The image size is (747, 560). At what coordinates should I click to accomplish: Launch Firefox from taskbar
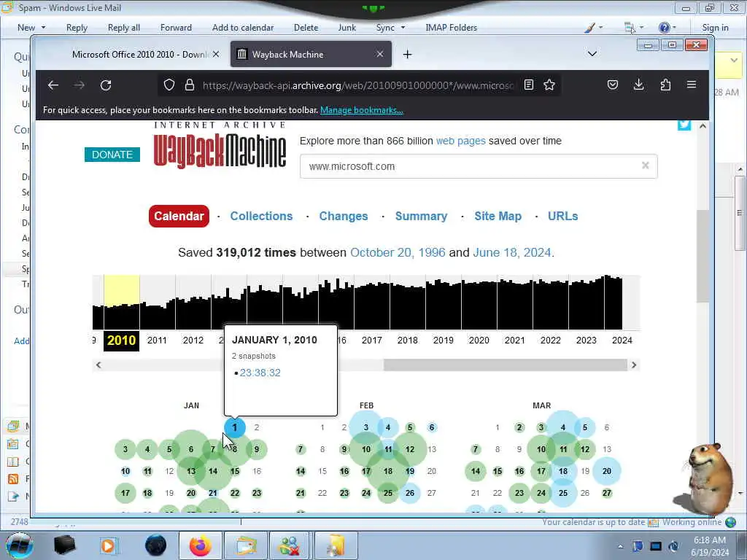click(x=200, y=545)
